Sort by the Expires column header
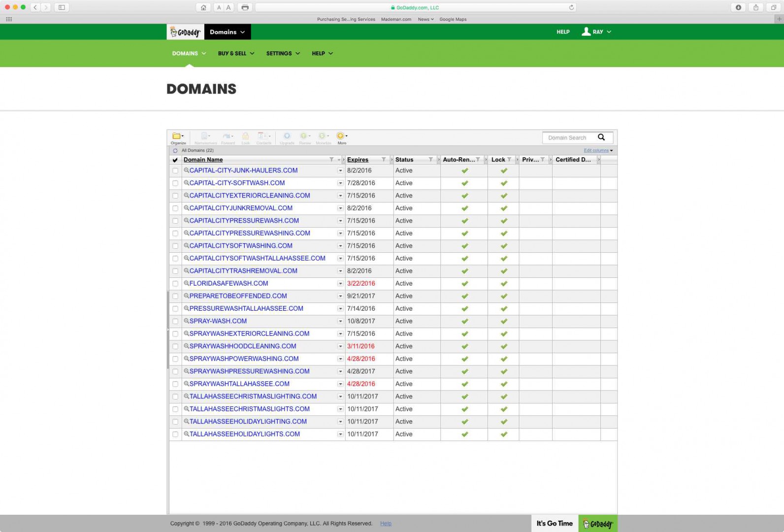 point(358,160)
